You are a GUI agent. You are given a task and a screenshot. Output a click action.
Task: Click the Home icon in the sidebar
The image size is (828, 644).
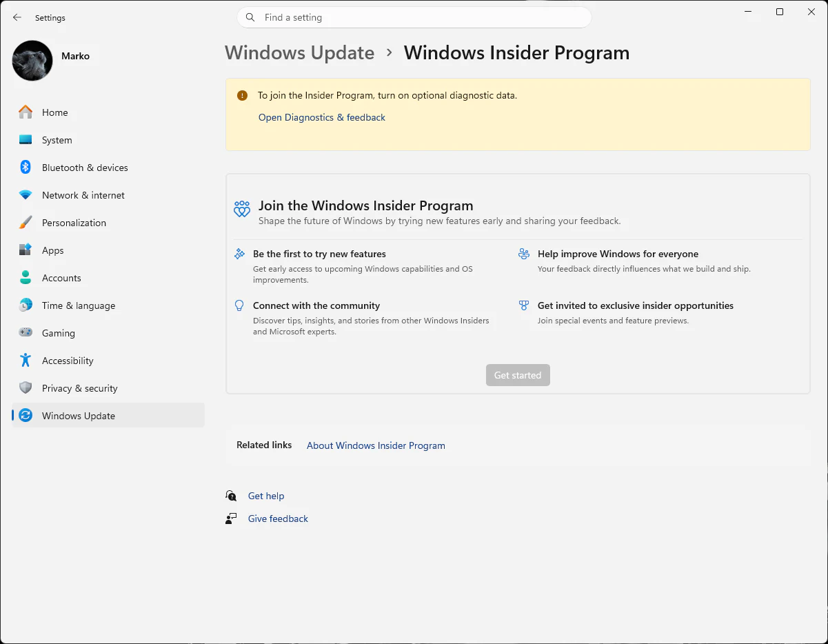tap(26, 112)
